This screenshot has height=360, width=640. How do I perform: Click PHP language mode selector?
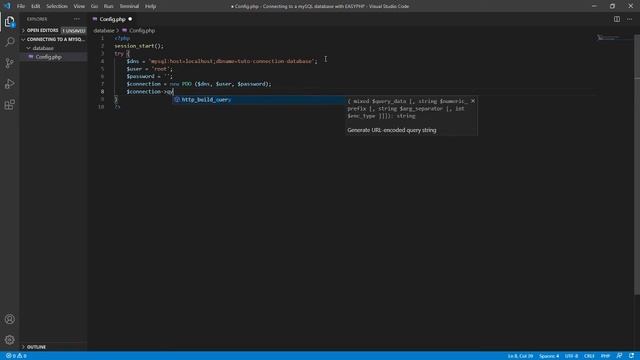(x=605, y=356)
